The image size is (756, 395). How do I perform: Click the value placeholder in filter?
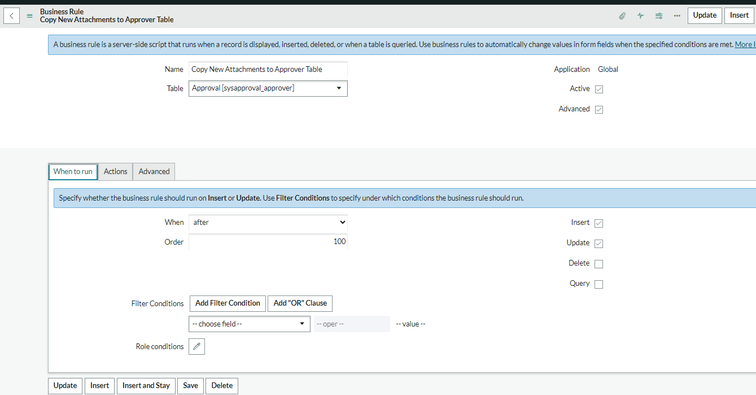(x=410, y=324)
